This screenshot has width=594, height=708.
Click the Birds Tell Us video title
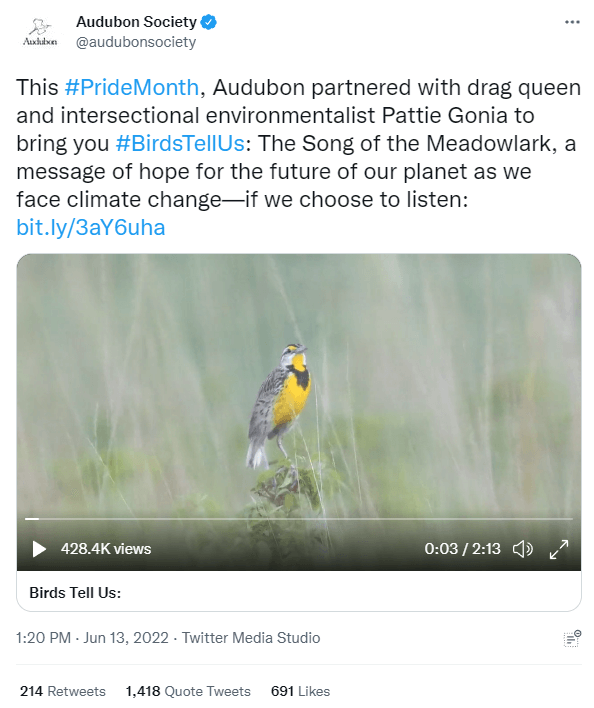point(75,592)
